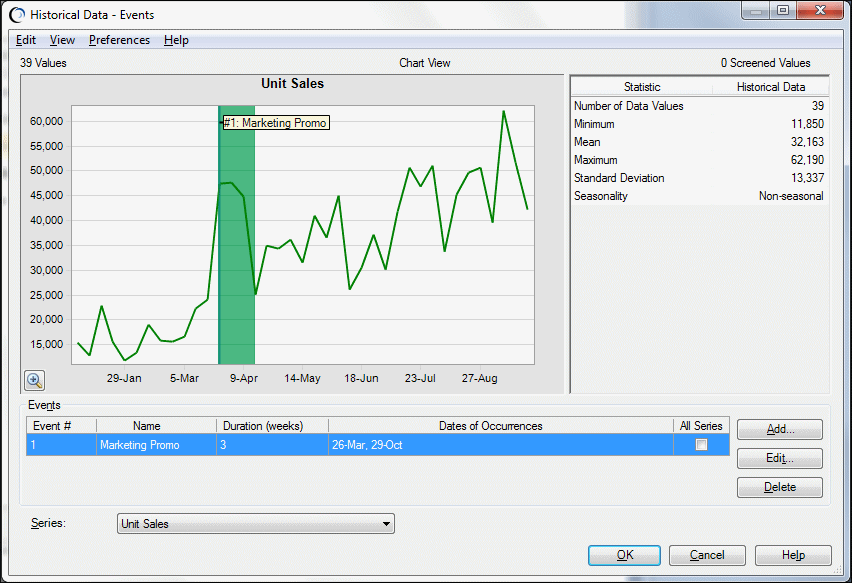Open Help from the dialog buttons

[793, 555]
